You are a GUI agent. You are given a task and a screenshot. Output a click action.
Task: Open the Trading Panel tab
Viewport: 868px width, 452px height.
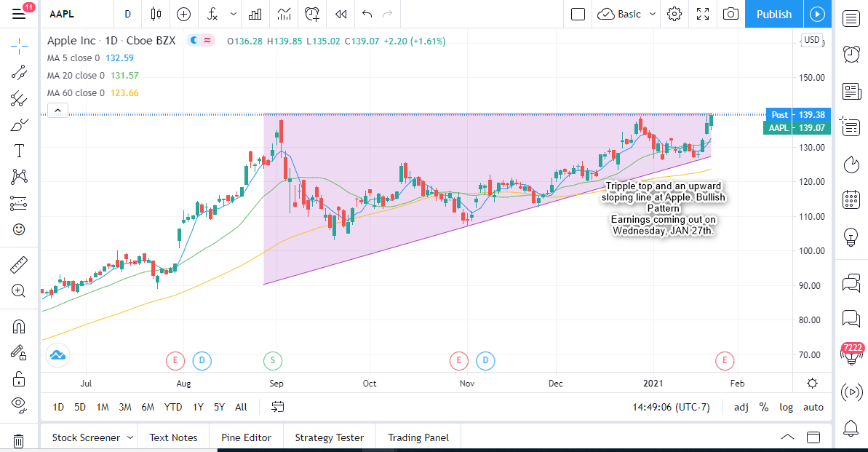[418, 437]
